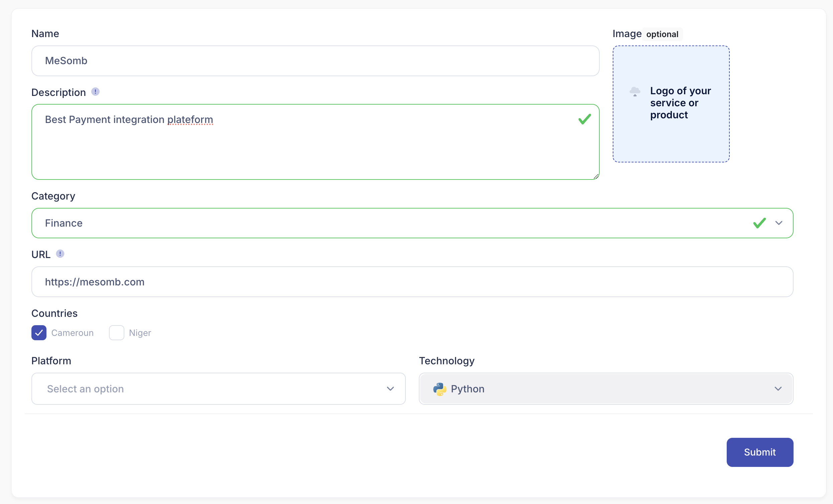Click the misspelled word plateform
Viewport: 833px width, 504px height.
(x=190, y=120)
